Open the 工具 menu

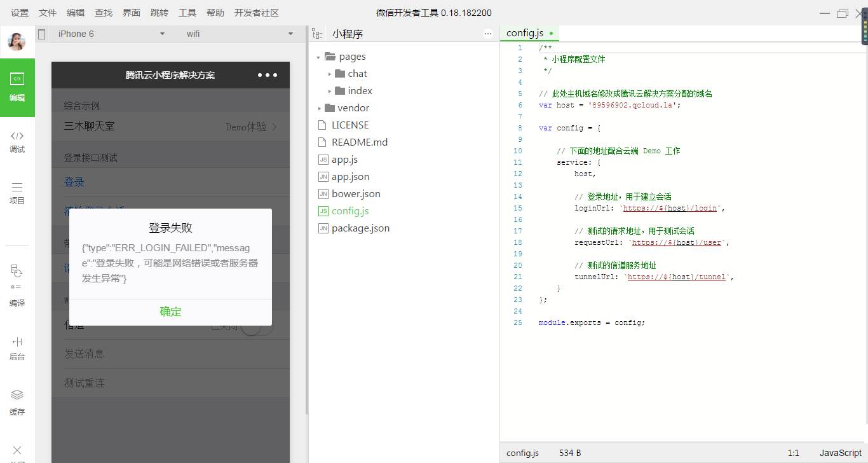click(x=187, y=13)
